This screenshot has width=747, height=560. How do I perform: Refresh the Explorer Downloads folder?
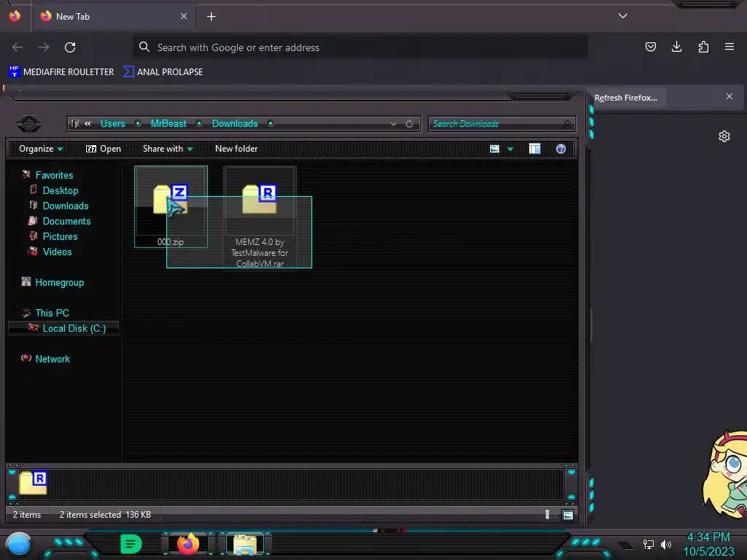409,124
